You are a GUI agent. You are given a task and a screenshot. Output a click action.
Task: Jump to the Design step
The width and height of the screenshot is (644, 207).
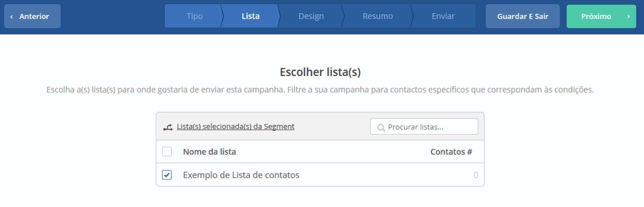click(311, 16)
